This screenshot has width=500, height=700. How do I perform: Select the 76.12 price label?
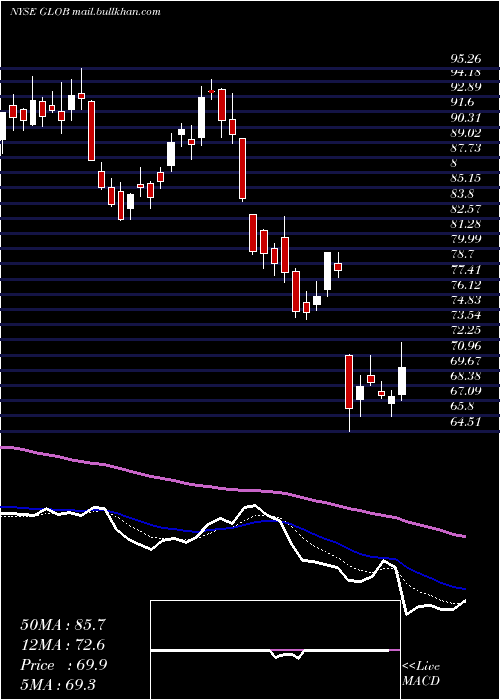click(x=466, y=285)
